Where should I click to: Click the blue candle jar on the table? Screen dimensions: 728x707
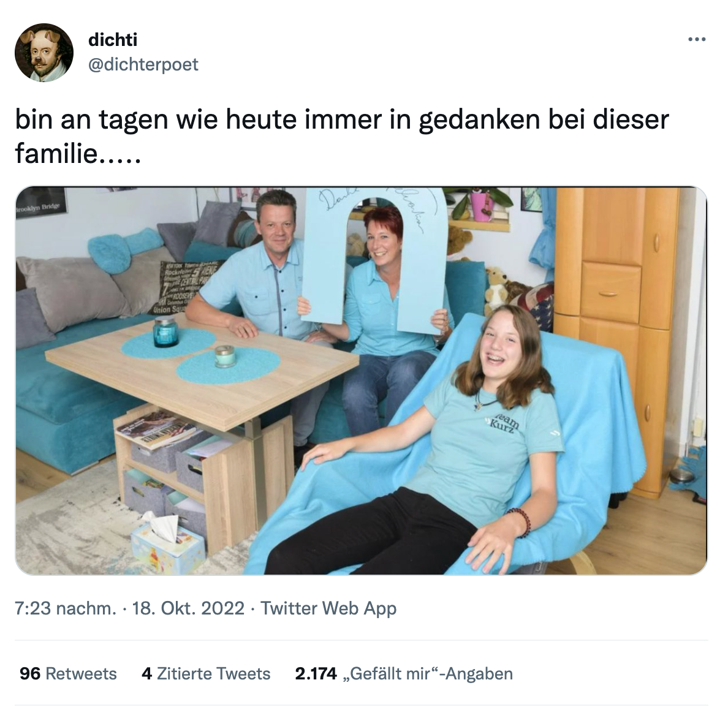coord(165,331)
